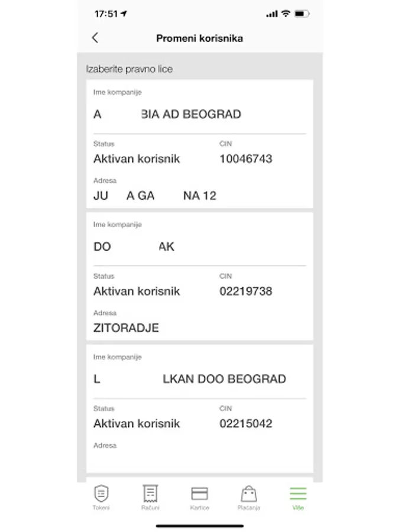Image resolution: width=399 pixels, height=532 pixels.
Task: Open the Tokeni shield icon tab
Action: 101,497
